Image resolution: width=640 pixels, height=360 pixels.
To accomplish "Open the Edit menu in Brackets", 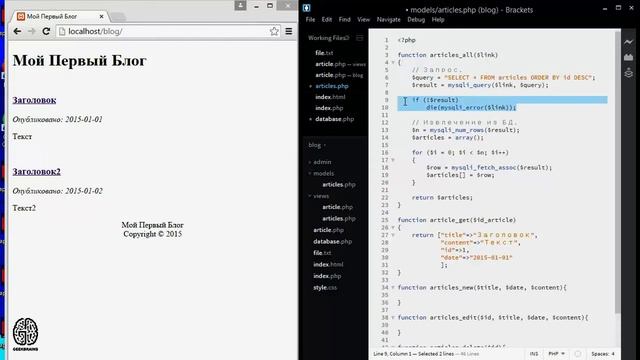I will point(327,20).
